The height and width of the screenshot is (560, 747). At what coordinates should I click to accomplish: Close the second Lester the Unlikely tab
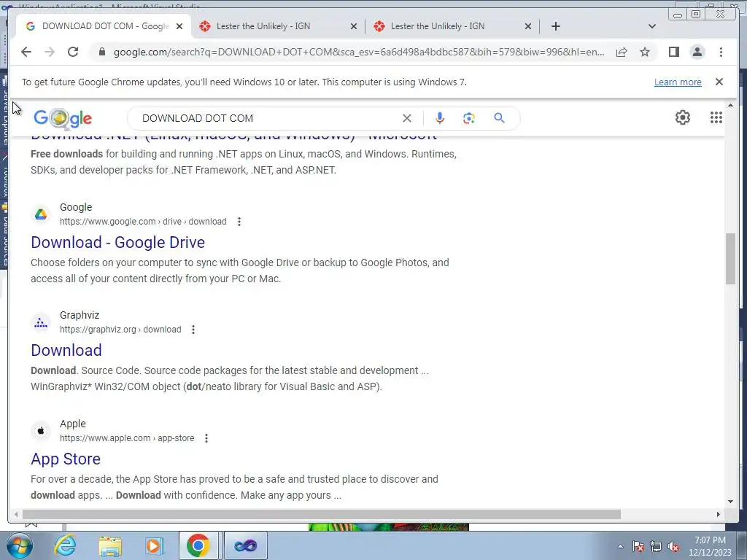pyautogui.click(x=528, y=27)
